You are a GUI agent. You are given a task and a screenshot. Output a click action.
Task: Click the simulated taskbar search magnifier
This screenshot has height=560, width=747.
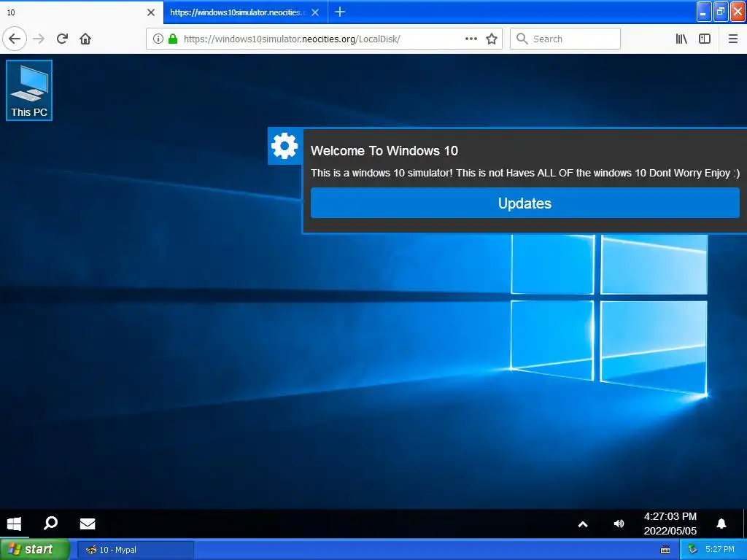50,524
